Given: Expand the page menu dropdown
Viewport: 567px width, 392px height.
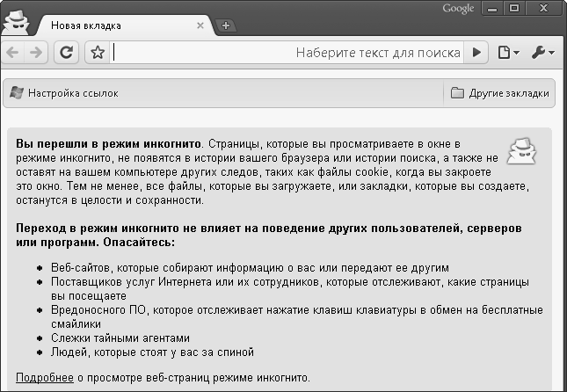Looking at the screenshot, I should [x=508, y=53].
